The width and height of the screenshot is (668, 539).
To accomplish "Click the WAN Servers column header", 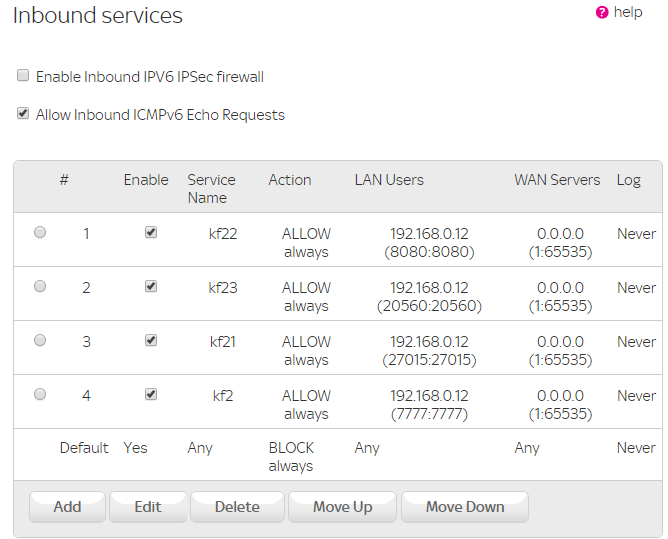I will [557, 180].
